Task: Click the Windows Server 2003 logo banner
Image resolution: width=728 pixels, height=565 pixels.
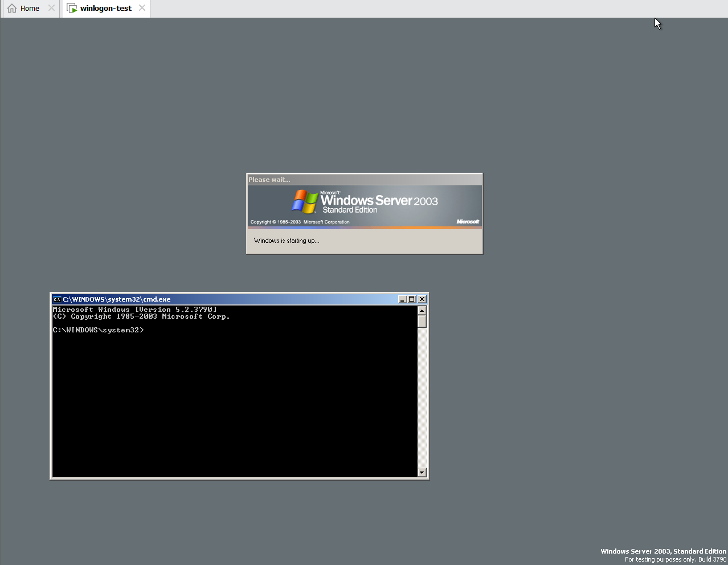Action: pos(365,206)
